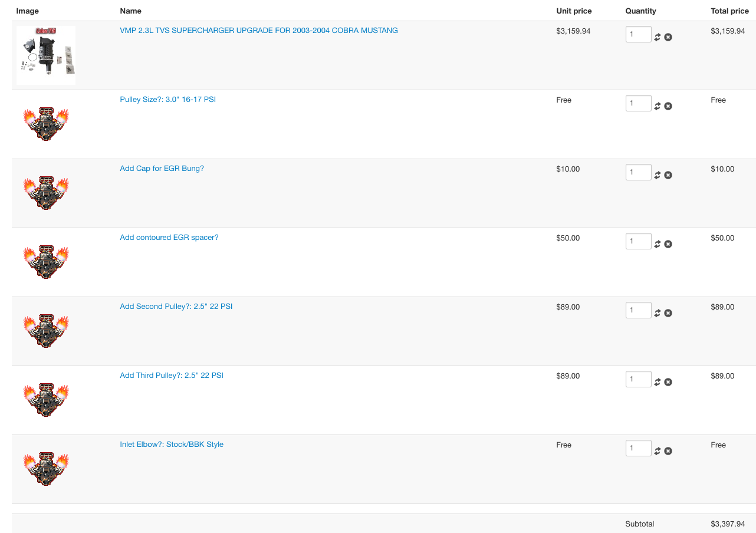Remove Add Cap for EGR Bung item
Screen dimensions: 756x533
point(668,175)
